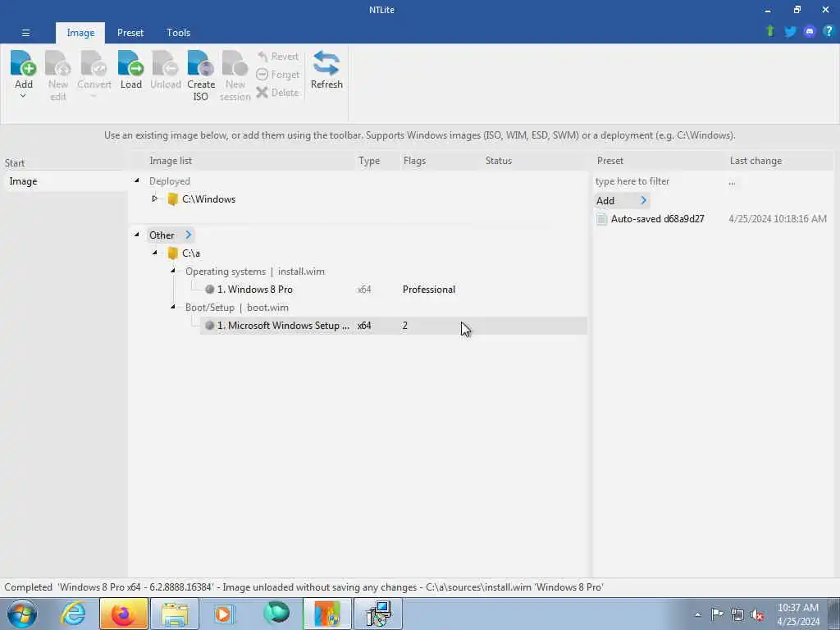Click the Auto-saved preset file icon
Image resolution: width=840 pixels, height=630 pixels.
[x=601, y=219]
